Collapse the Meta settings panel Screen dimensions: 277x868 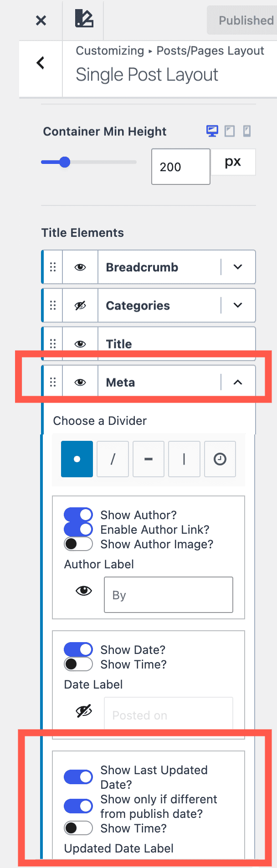238,382
